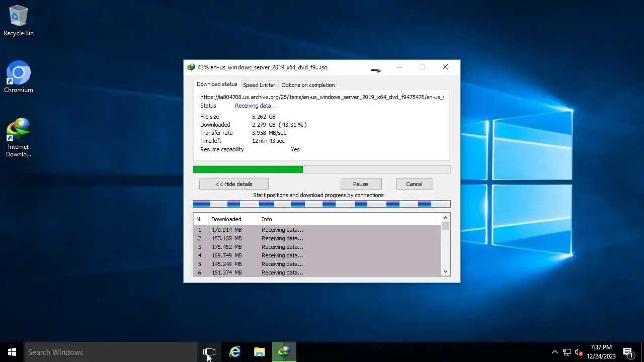Click the Search Windows box

pos(111,352)
